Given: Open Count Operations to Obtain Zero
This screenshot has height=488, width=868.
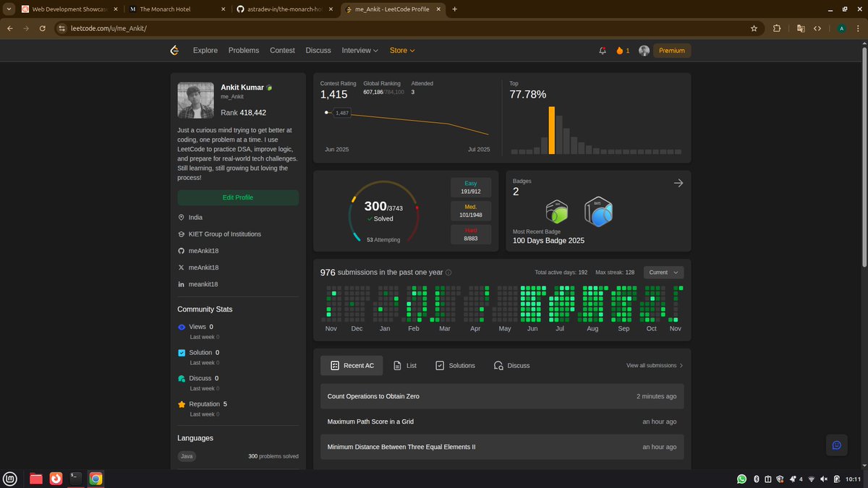Looking at the screenshot, I should click(502, 396).
